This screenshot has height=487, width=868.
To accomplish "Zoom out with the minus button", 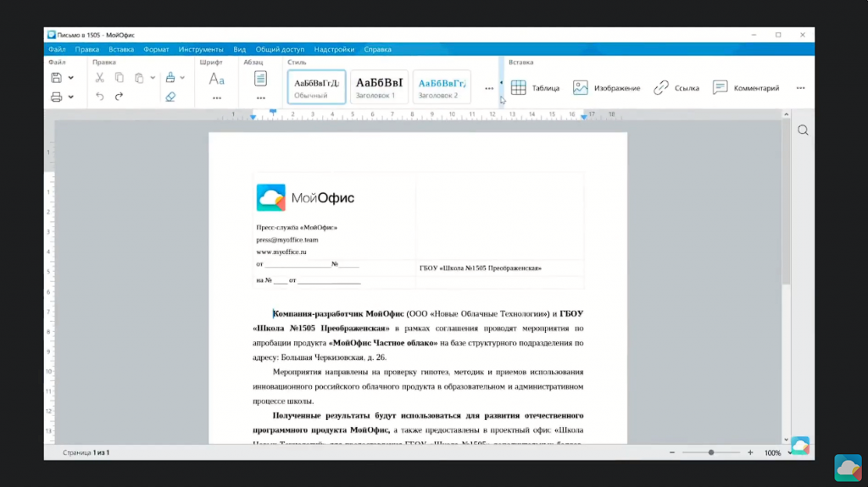I will [x=672, y=452].
